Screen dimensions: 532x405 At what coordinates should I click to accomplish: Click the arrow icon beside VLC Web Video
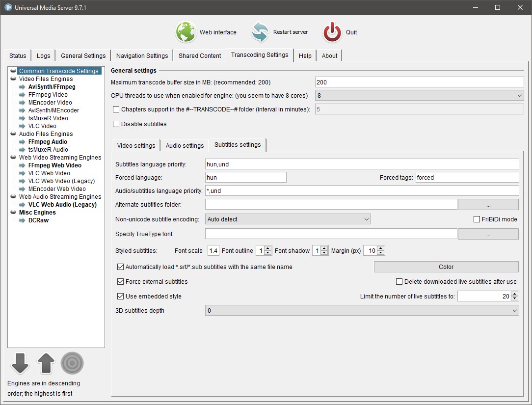[22, 173]
